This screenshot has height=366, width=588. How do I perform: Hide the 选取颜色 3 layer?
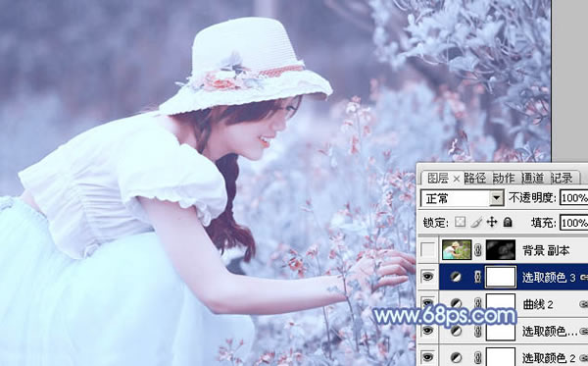[x=428, y=277]
